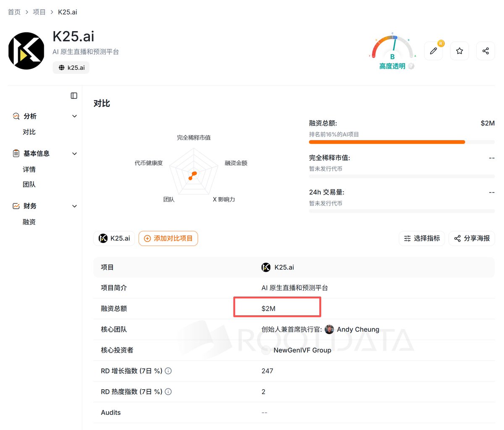The width and height of the screenshot is (504, 430).
Task: Click the $2M value in 融资总额 row
Action: [268, 309]
